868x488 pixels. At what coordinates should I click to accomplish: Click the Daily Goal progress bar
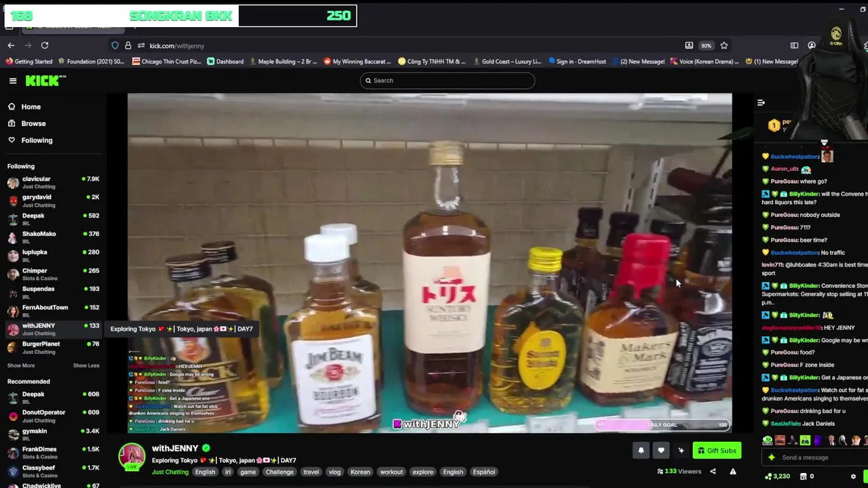[662, 425]
